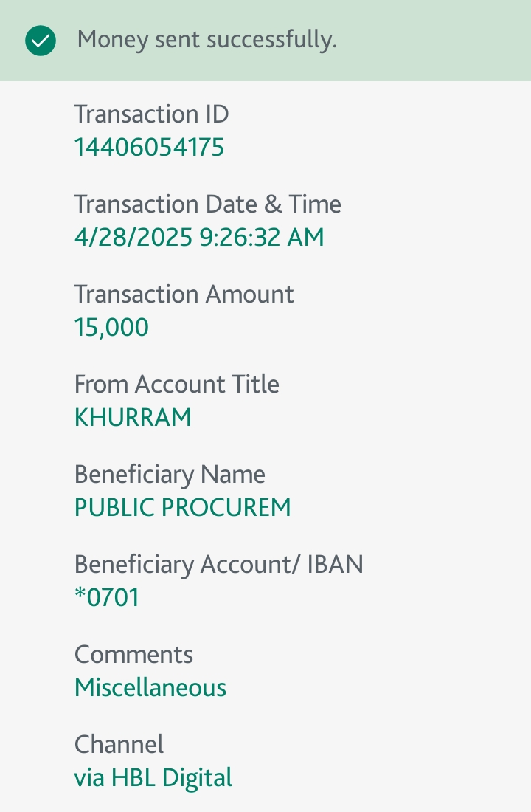
Task: Tap the Miscellaneous comment value
Action: coord(150,688)
